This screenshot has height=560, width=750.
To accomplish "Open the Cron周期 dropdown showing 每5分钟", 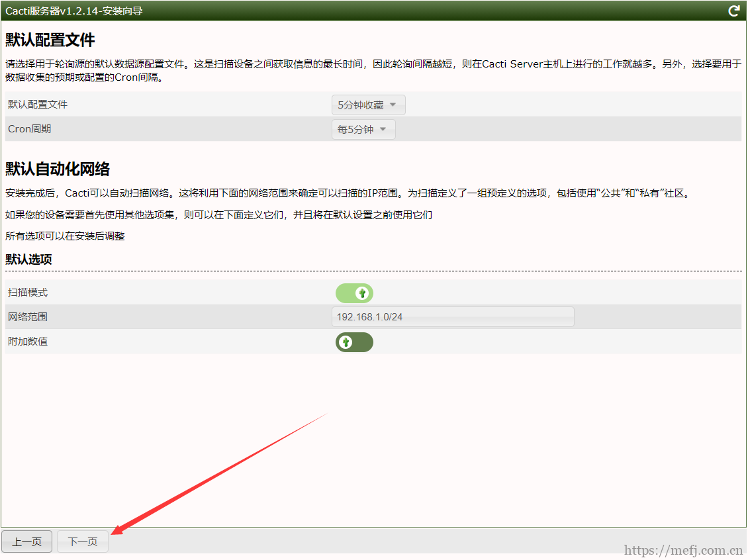I will tap(365, 130).
